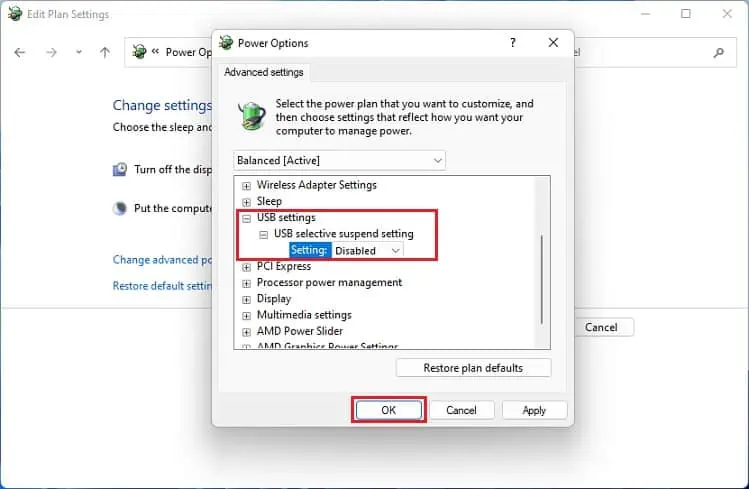Open the Balanced [Active] power plan dropdown
The width and height of the screenshot is (749, 489).
click(x=339, y=160)
